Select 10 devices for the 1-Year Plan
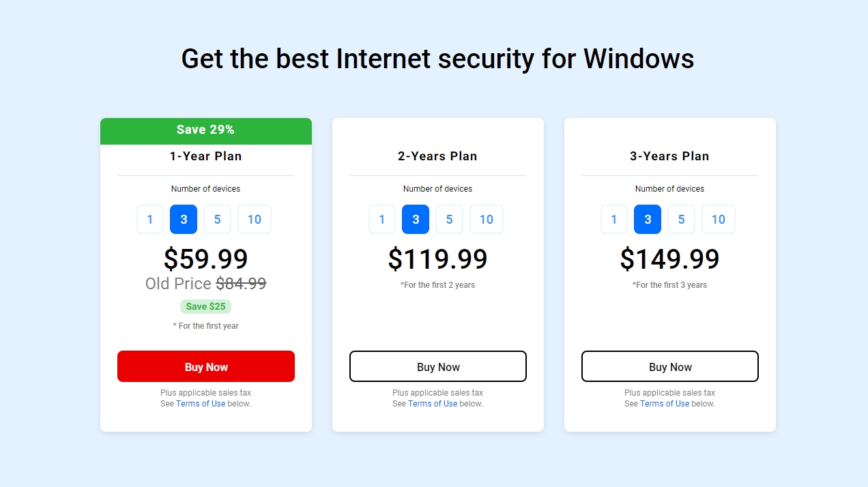This screenshot has height=487, width=868. coord(254,219)
